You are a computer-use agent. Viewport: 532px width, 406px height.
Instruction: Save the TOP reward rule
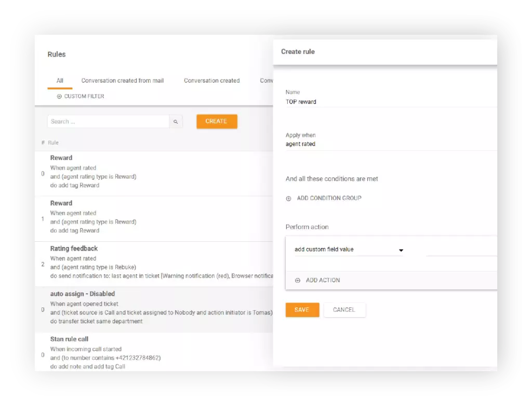pos(302,309)
